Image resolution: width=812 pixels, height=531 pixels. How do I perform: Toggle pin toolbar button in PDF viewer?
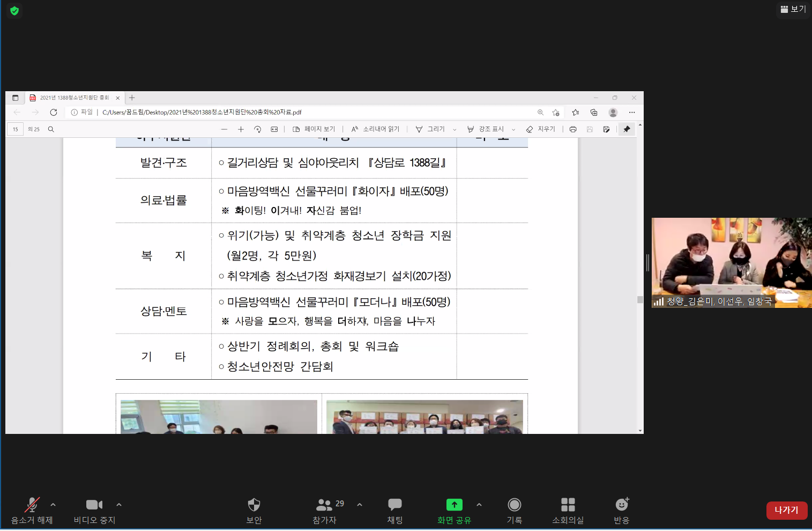click(627, 129)
